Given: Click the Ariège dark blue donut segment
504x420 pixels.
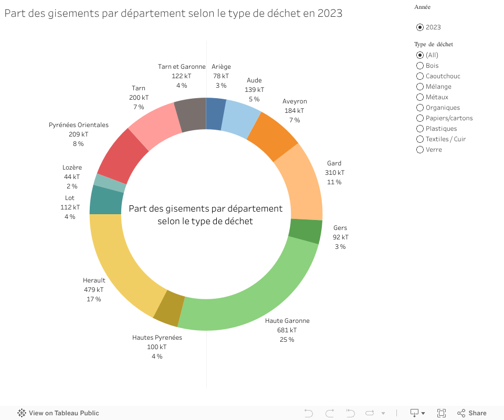Looking at the screenshot, I should click(x=215, y=114).
